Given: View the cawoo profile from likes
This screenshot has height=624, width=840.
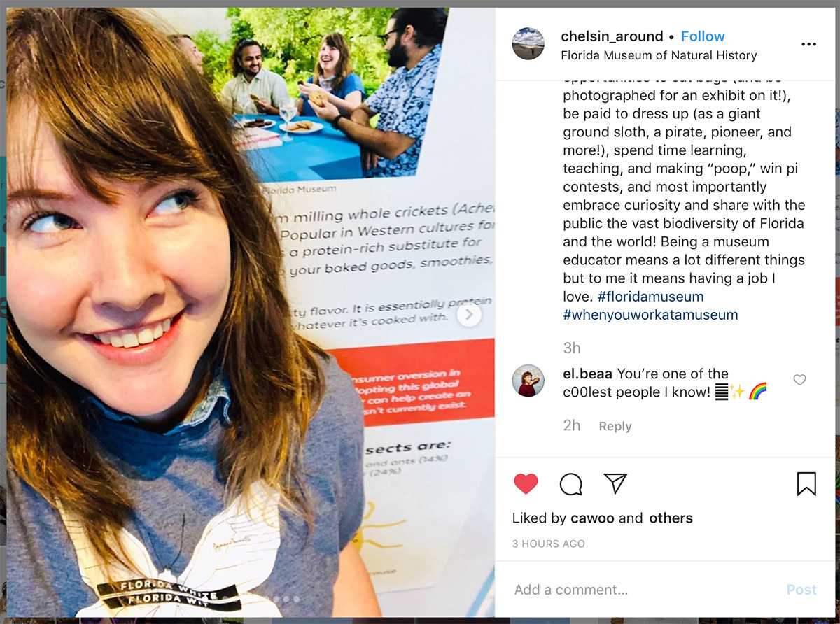Looking at the screenshot, I should [x=593, y=518].
